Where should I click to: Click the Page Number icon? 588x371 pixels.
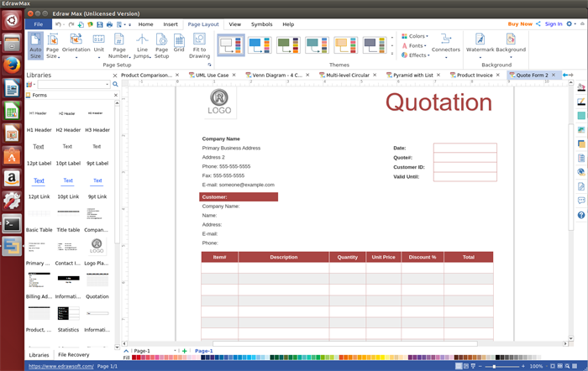[119, 46]
